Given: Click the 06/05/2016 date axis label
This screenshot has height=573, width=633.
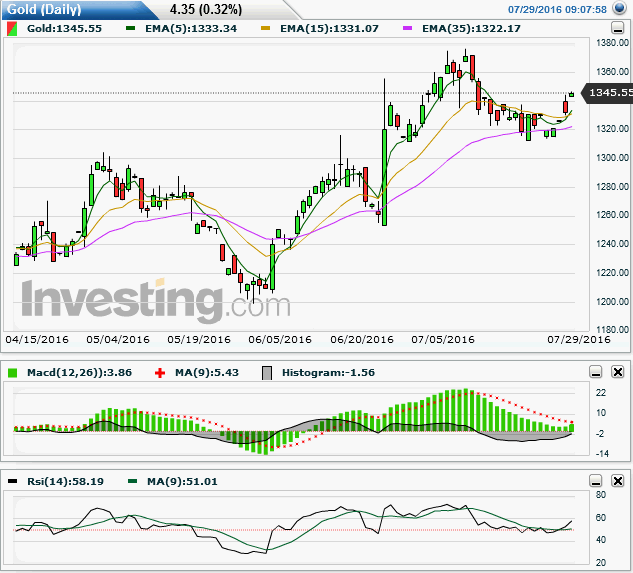Looking at the screenshot, I should 280,340.
